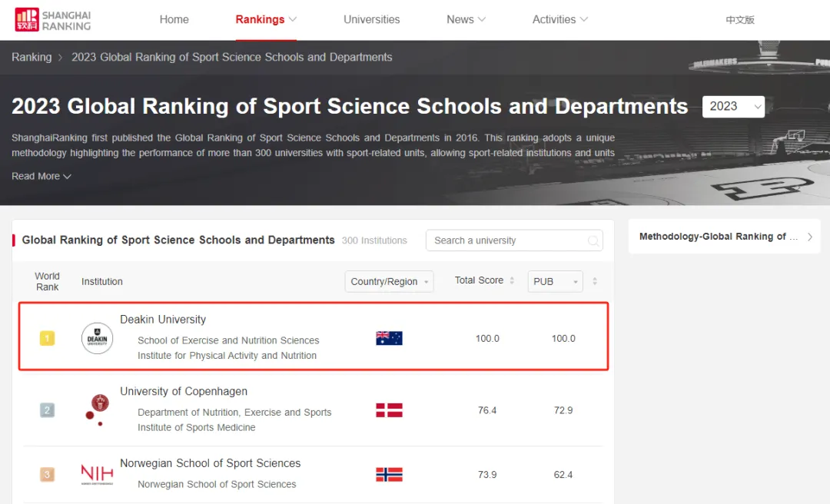
Task: Click the NIH Norwegian School logo
Action: [x=97, y=474]
